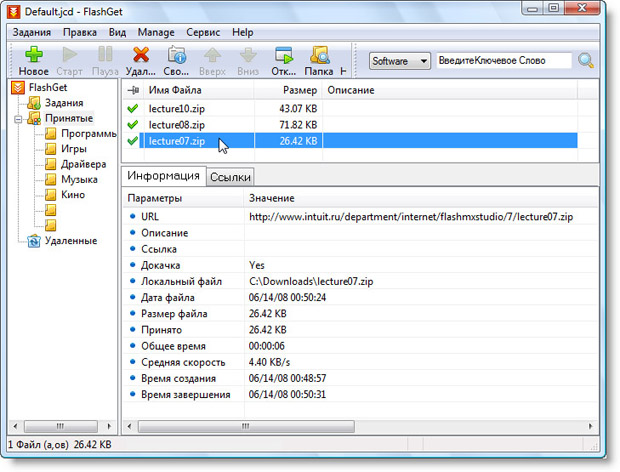This screenshot has width=620, height=472.
Task: Click the Отк... open file icon
Action: 284,55
